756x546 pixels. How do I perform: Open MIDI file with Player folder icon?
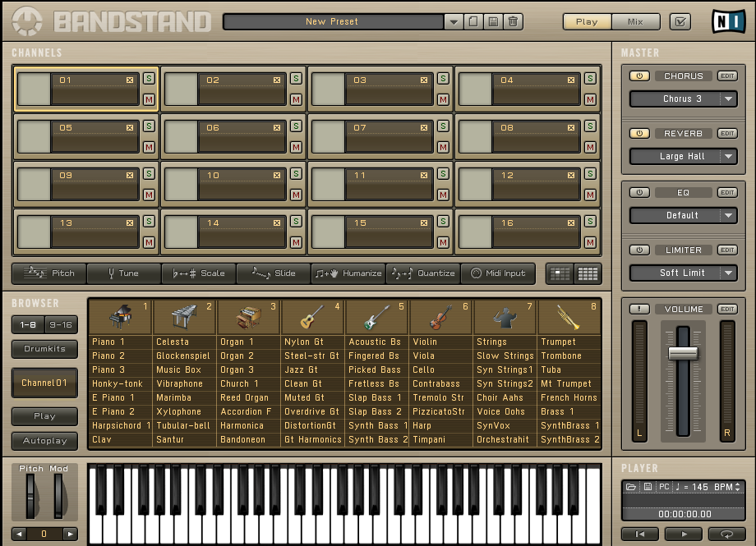click(x=631, y=487)
